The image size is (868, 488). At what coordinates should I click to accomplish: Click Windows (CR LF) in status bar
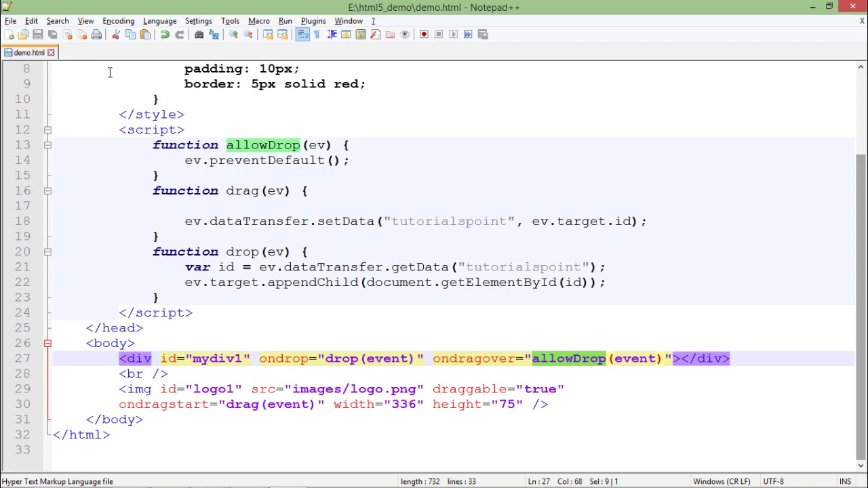722,481
